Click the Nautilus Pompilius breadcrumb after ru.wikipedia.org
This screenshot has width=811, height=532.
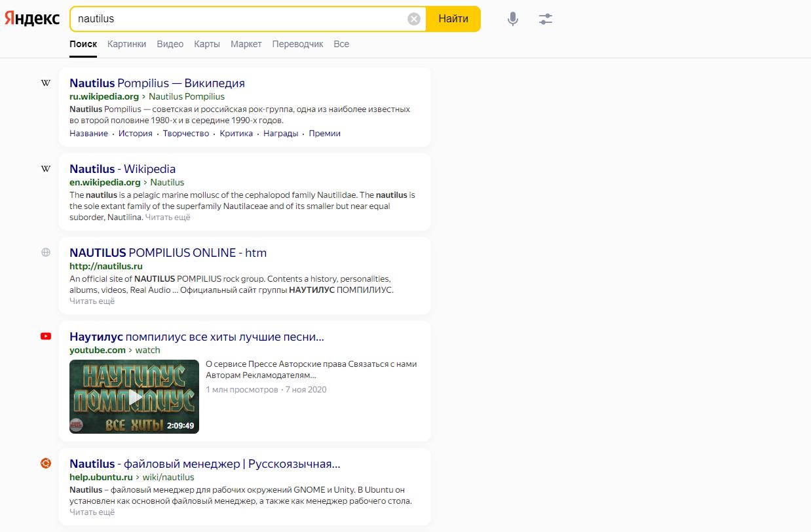pyautogui.click(x=187, y=96)
